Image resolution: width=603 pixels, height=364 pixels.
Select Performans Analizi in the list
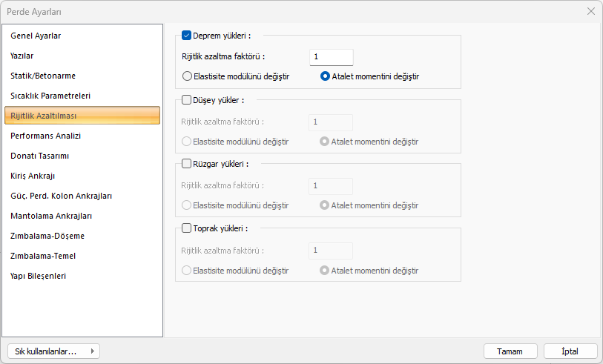point(46,136)
